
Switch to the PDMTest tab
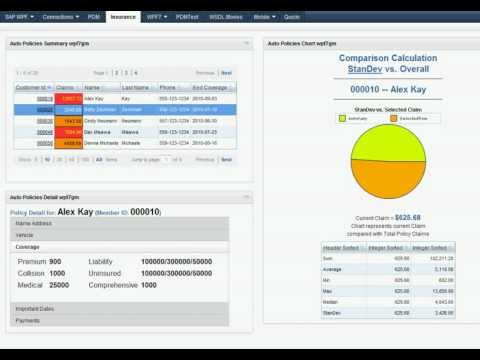click(187, 17)
